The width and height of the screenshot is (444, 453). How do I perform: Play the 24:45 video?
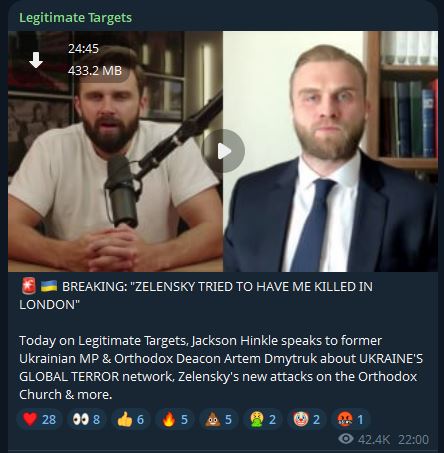click(223, 151)
